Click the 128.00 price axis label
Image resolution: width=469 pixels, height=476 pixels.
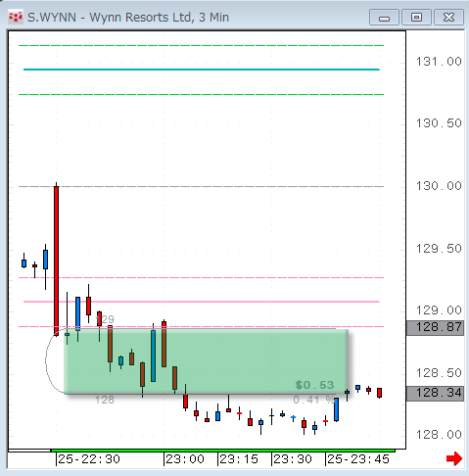(x=439, y=435)
